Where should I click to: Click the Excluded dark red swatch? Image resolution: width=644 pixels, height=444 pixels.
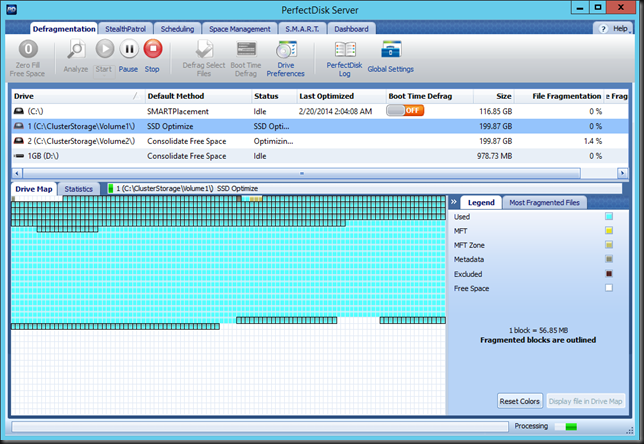pyautogui.click(x=609, y=274)
